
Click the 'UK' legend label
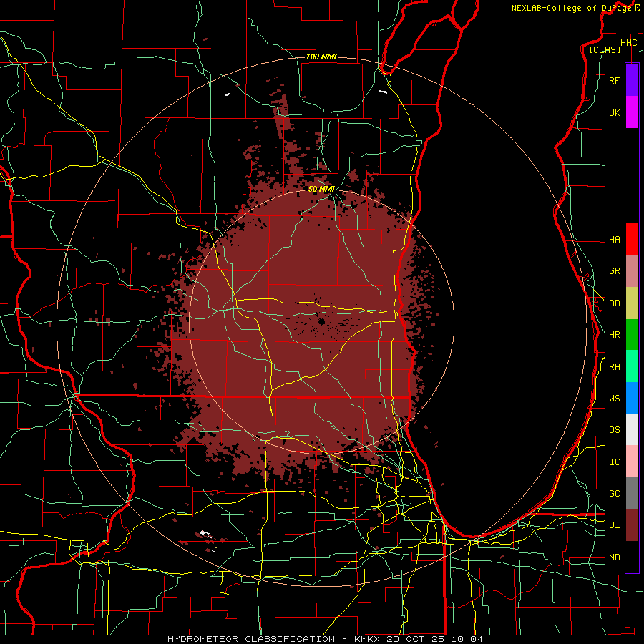click(x=614, y=112)
